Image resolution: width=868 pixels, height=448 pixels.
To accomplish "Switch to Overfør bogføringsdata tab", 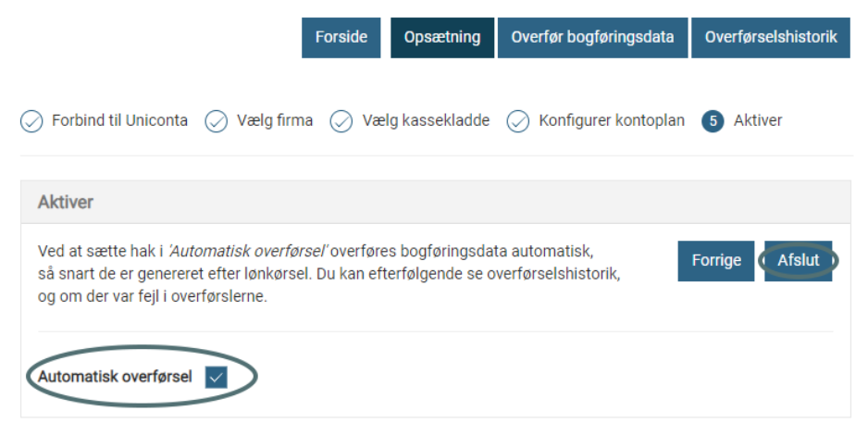I will pyautogui.click(x=592, y=38).
